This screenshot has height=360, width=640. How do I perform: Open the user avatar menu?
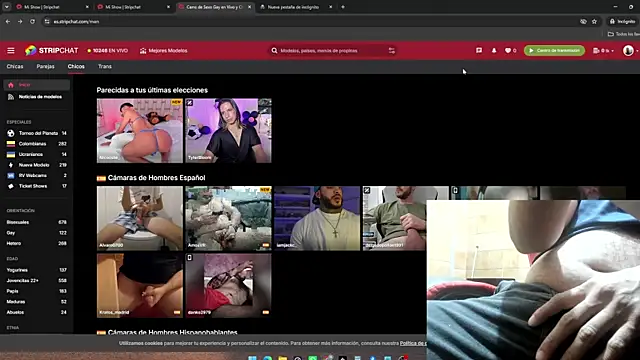click(x=628, y=51)
